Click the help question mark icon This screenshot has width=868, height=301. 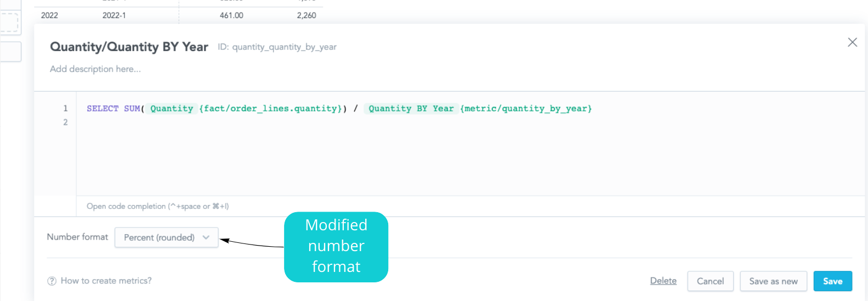pos(52,281)
